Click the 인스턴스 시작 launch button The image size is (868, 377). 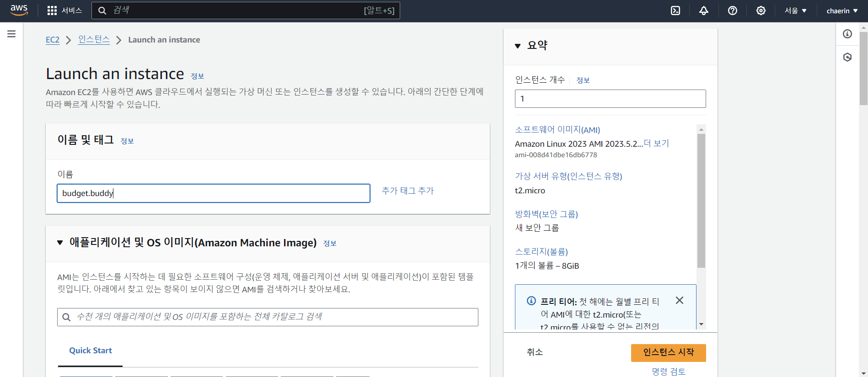click(669, 353)
